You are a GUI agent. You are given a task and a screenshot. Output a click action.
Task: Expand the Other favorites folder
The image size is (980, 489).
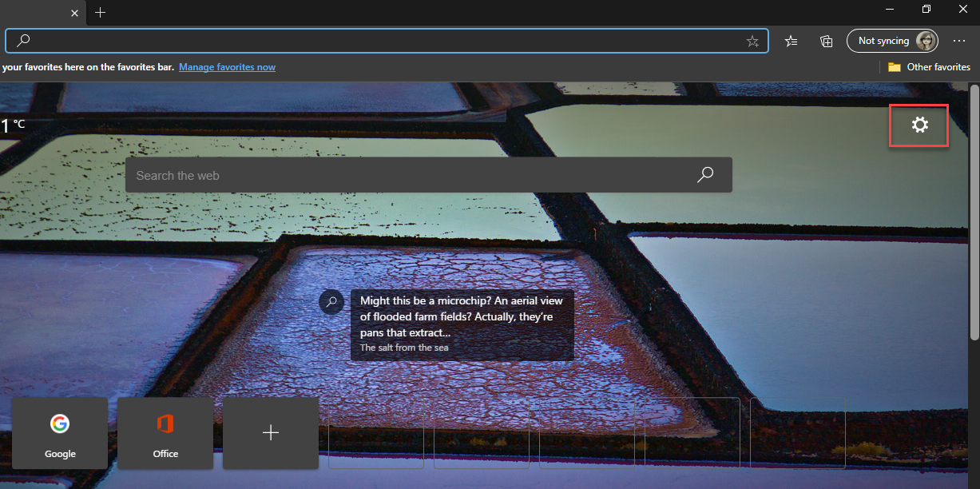(929, 67)
